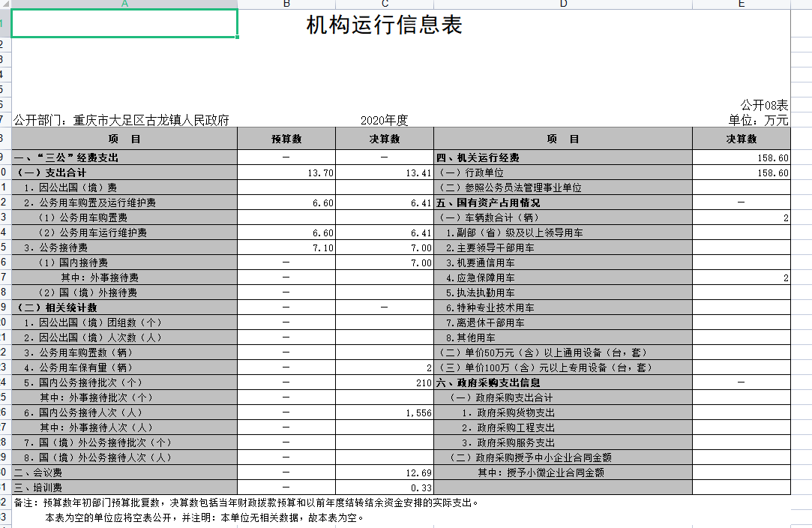The image size is (812, 528).
Task: Select 4. 公务用车保有量（辆） cell
Action: click(124, 368)
